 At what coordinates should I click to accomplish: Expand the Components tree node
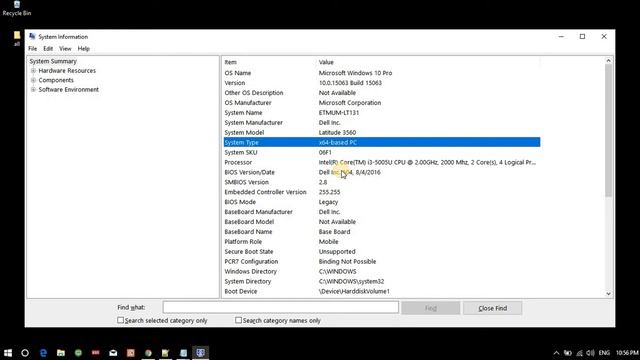tap(33, 80)
